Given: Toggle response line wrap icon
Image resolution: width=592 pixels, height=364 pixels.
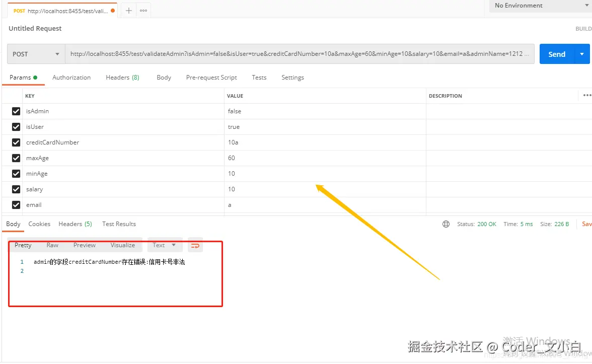Looking at the screenshot, I should (x=195, y=246).
